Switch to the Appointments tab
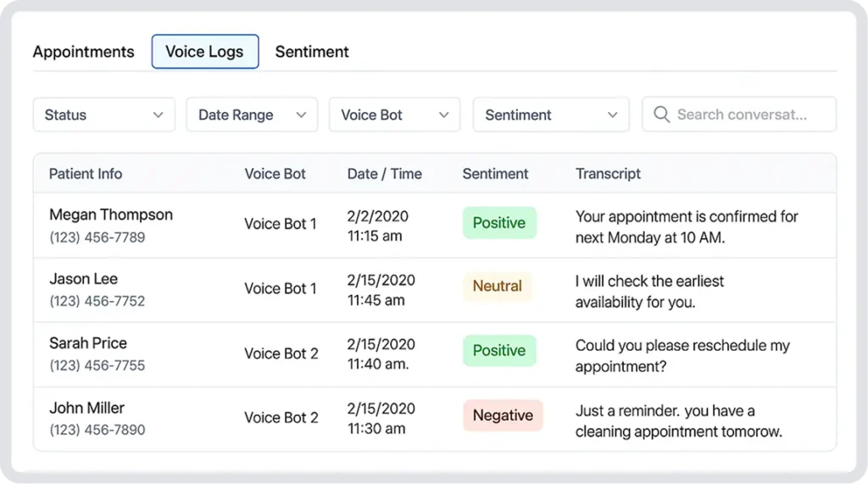The image size is (868, 484). tap(83, 52)
